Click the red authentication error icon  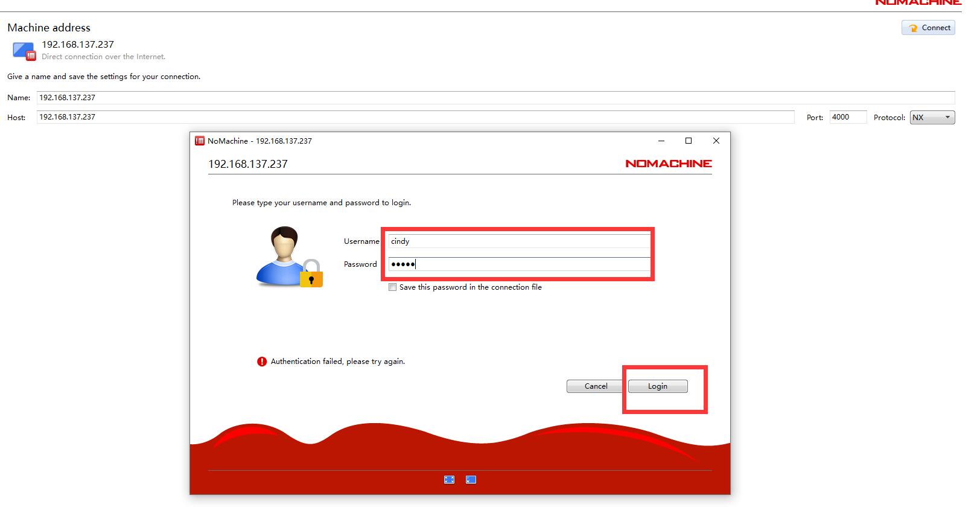point(262,362)
